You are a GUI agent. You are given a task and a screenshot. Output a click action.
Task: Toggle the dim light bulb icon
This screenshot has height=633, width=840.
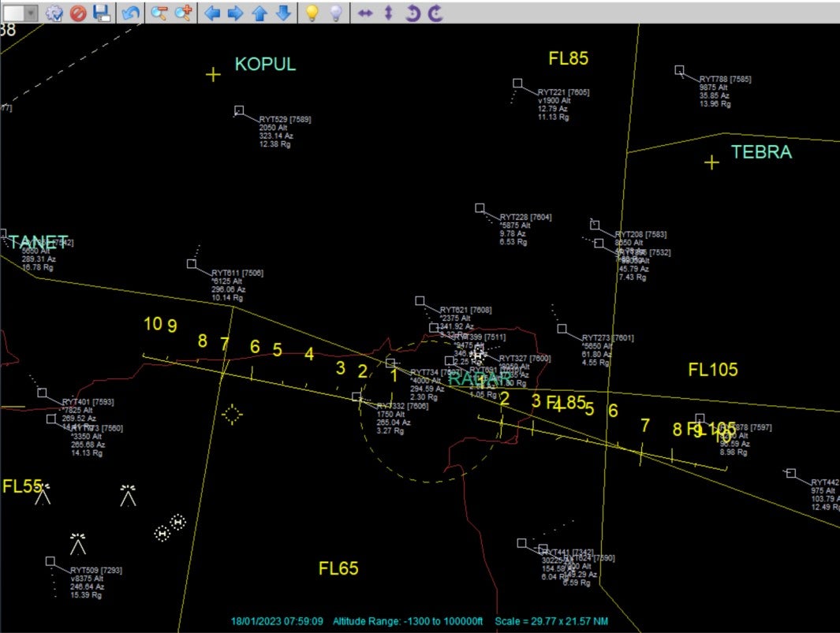(x=336, y=13)
